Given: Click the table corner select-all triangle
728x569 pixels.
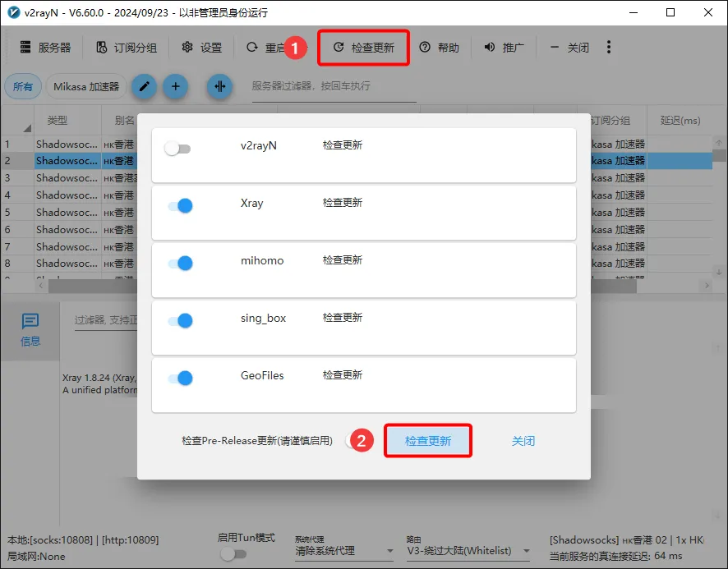Looking at the screenshot, I should [27, 127].
